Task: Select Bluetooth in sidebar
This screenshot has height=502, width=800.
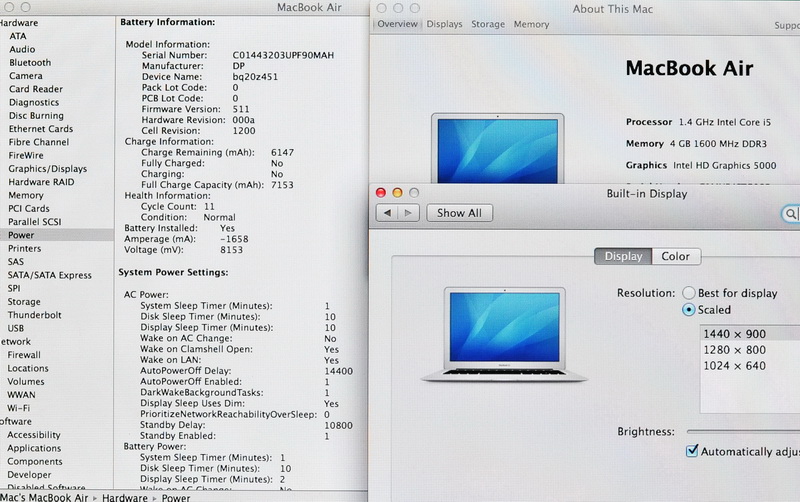Action: point(30,62)
